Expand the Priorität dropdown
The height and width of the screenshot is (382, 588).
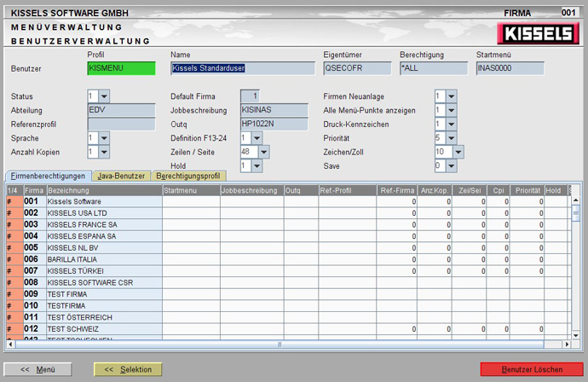[x=452, y=138]
